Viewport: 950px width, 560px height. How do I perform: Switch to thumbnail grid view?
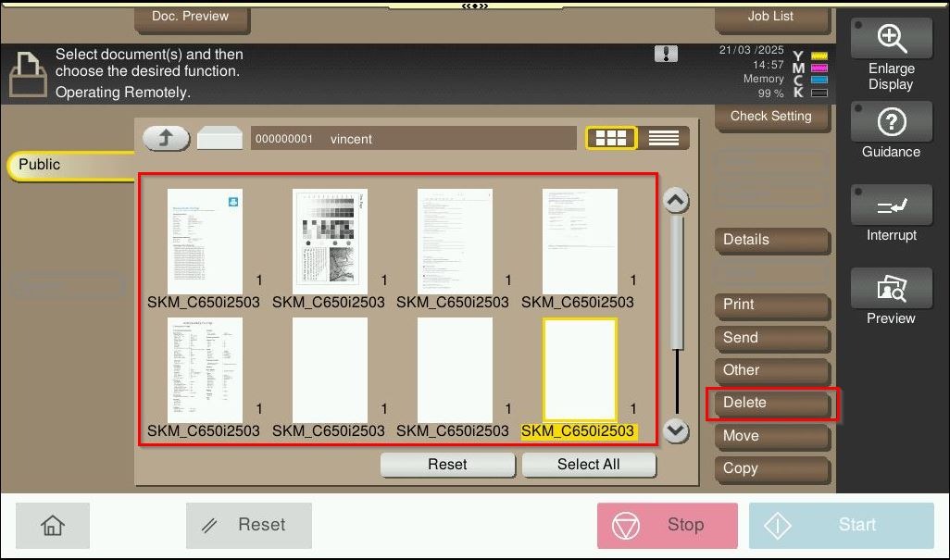click(x=611, y=139)
